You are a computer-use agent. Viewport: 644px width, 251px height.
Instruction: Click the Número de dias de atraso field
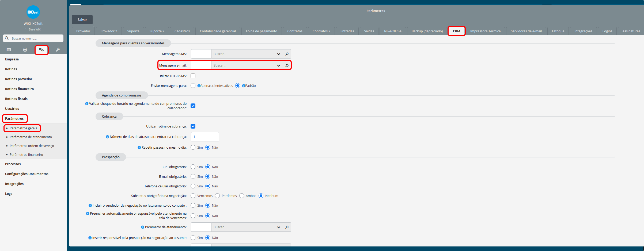tap(205, 137)
